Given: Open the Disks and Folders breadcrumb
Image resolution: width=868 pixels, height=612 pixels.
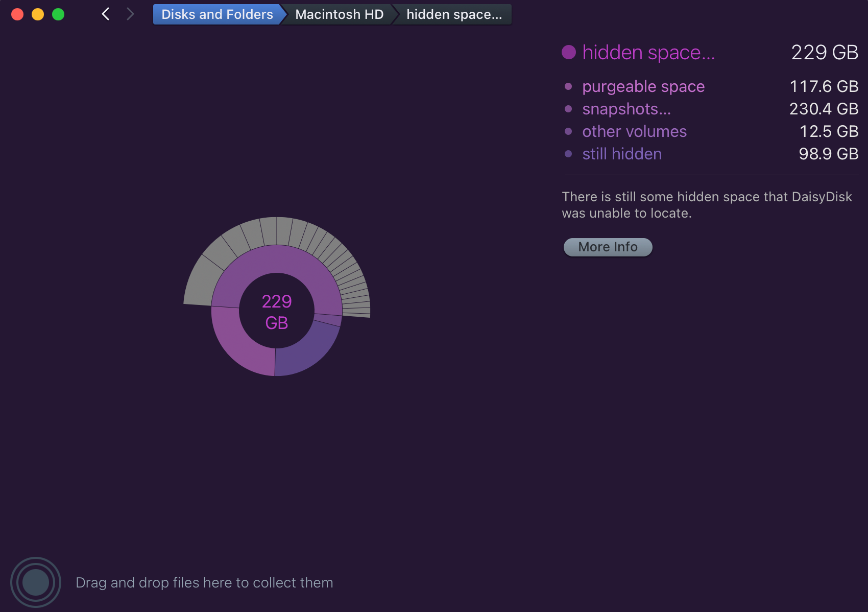Looking at the screenshot, I should (x=217, y=14).
